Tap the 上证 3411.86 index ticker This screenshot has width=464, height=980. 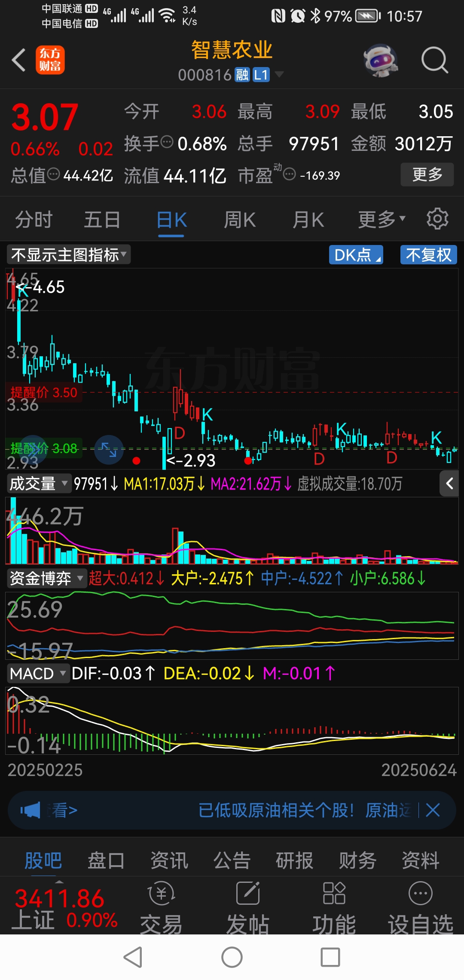[64, 909]
